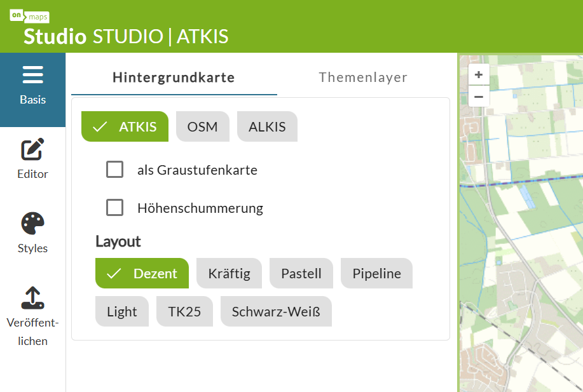Image resolution: width=583 pixels, height=392 pixels.
Task: Select the Dezent layout
Action: click(x=142, y=274)
